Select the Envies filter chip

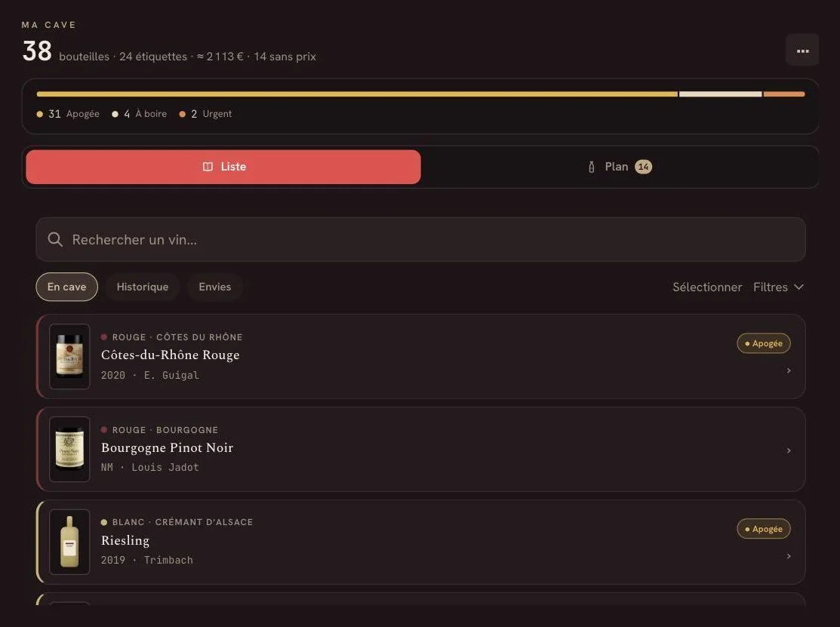click(215, 287)
